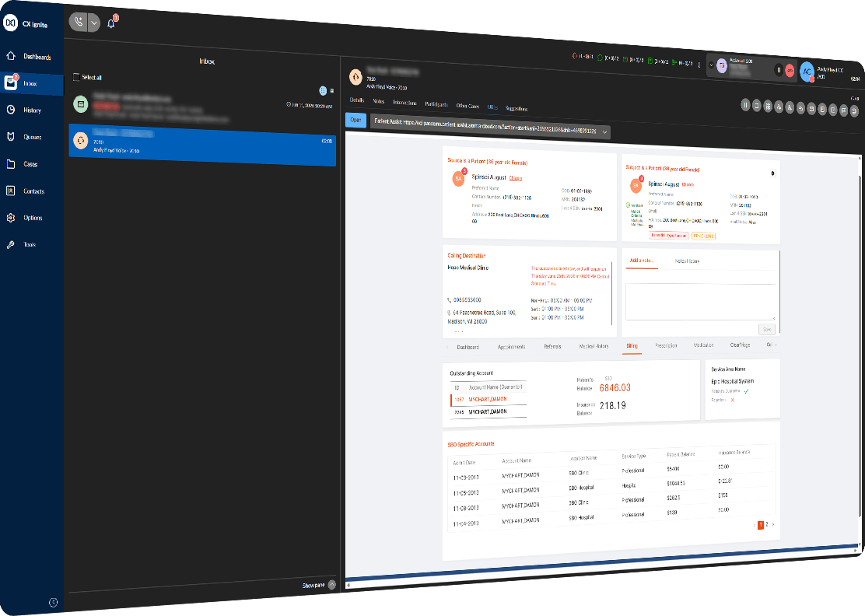Screen dimensions: 865x616
Task: Click Change link on the subject patient card
Action: pyautogui.click(x=688, y=185)
